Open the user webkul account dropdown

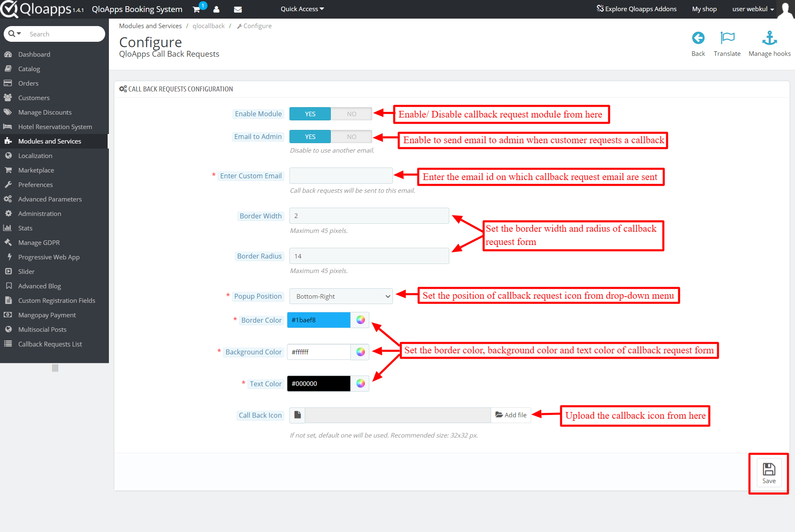coord(753,9)
